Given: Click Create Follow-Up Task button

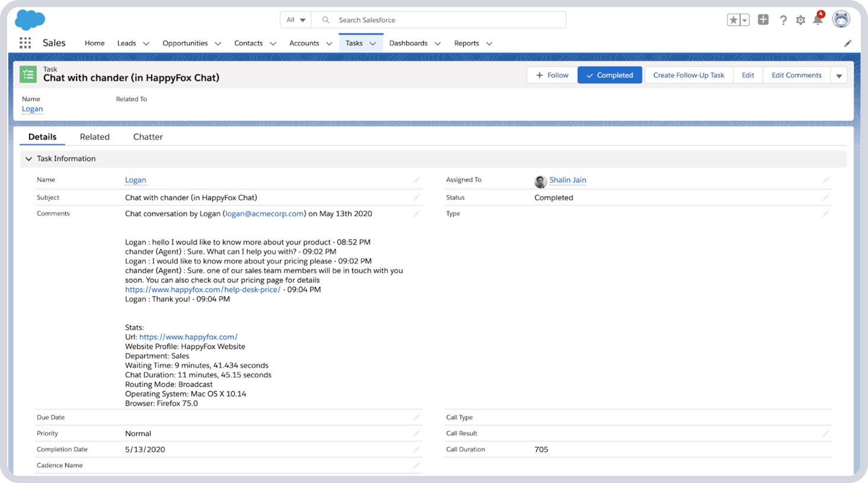Looking at the screenshot, I should tap(689, 75).
